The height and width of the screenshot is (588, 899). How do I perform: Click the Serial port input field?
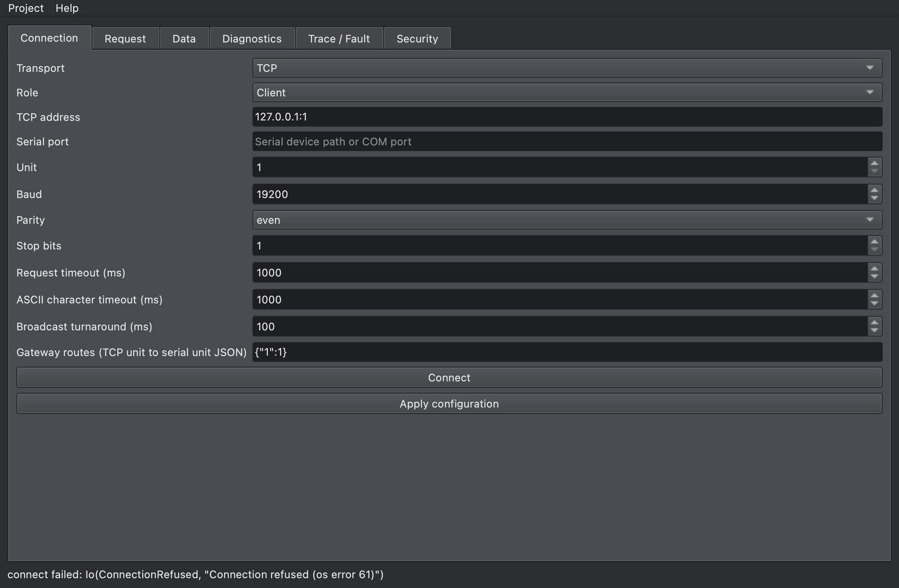click(x=567, y=141)
